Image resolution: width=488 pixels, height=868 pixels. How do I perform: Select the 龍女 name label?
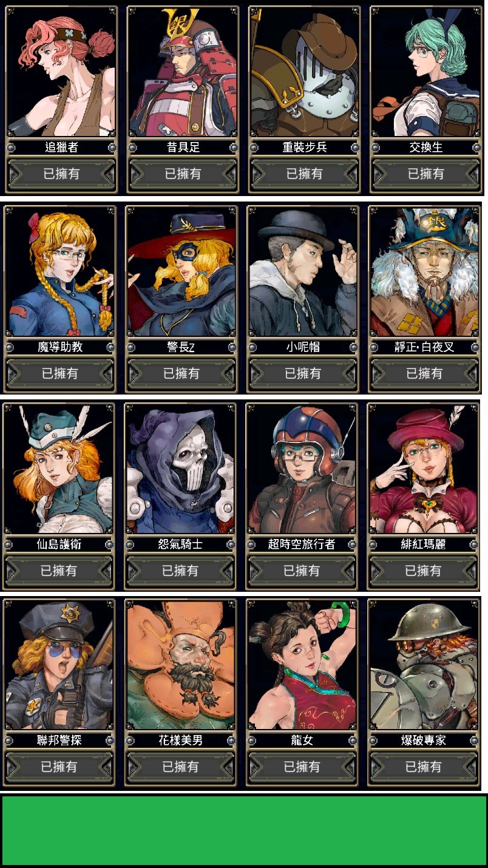[x=302, y=741]
